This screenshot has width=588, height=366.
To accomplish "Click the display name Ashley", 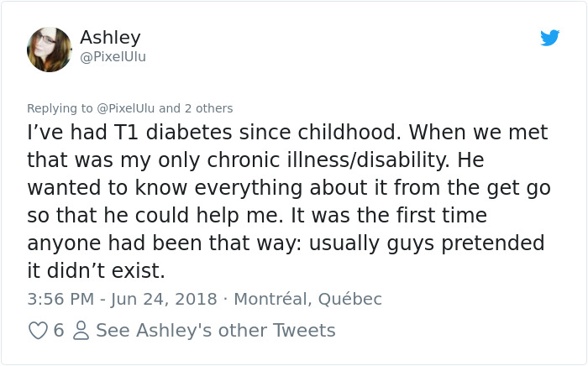I will (x=110, y=38).
